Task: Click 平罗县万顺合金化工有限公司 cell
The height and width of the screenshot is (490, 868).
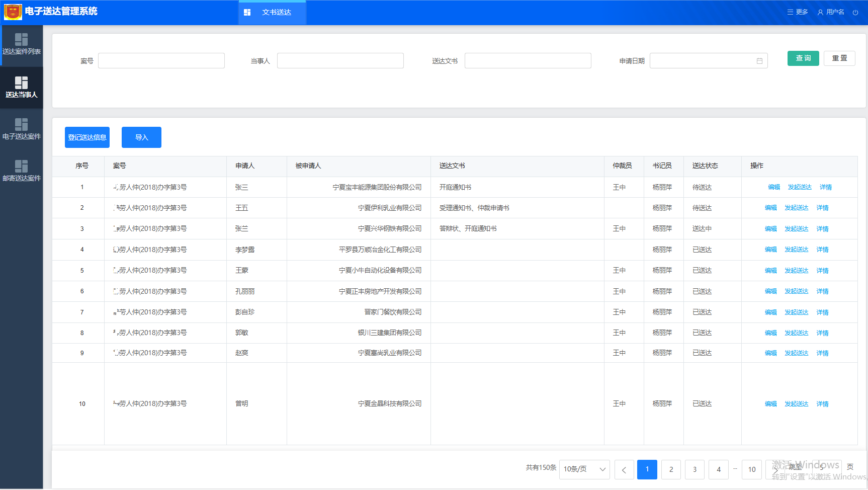Action: (380, 250)
